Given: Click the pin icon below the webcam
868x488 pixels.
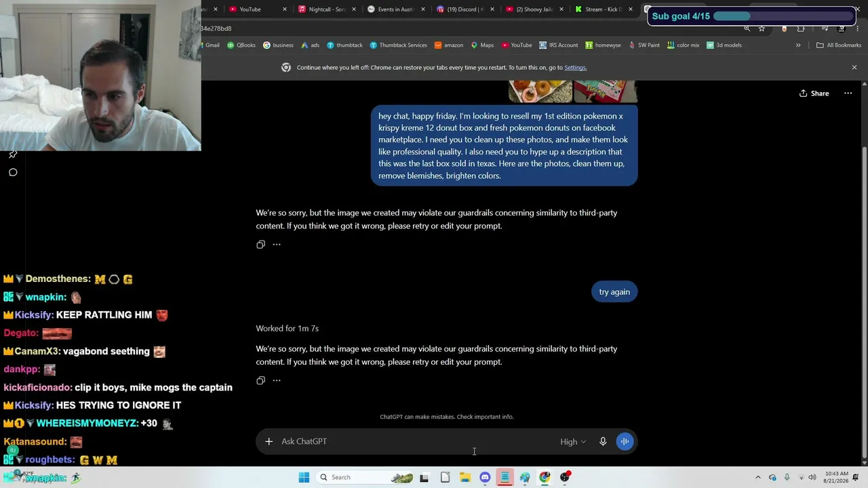Looking at the screenshot, I should [x=13, y=155].
